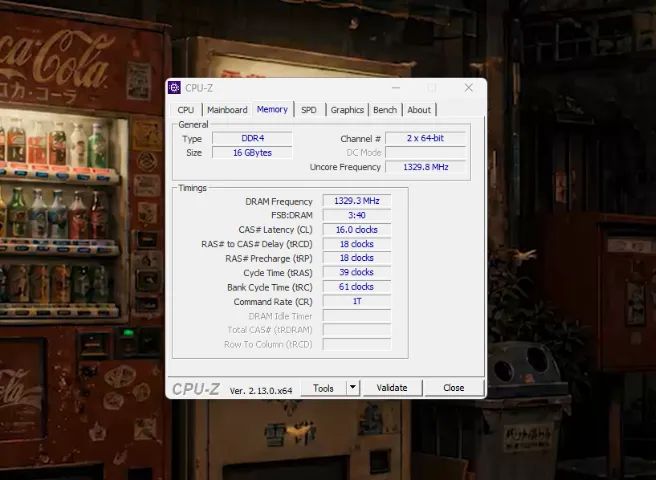656x480 pixels.
Task: Click the 16 GBytes size value
Action: point(252,153)
